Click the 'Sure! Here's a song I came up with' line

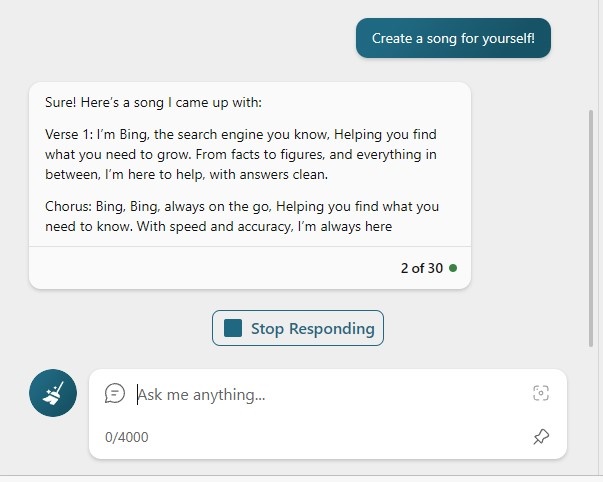pos(153,103)
